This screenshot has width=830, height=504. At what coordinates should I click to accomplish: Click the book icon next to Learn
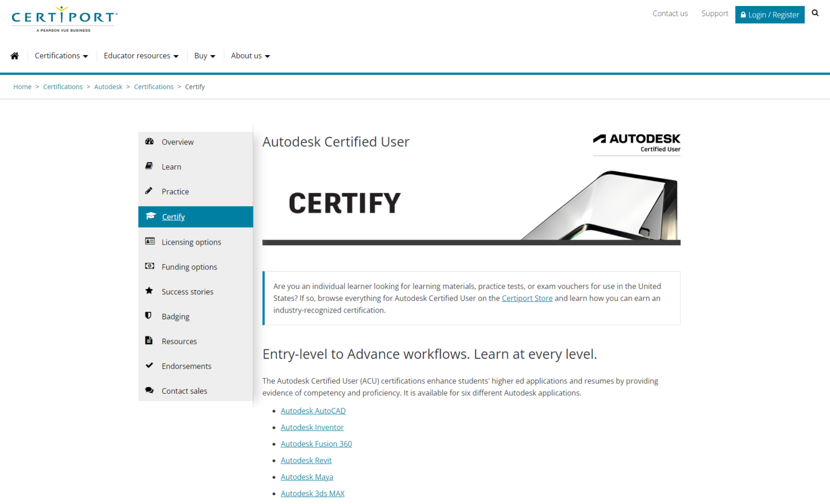[149, 166]
